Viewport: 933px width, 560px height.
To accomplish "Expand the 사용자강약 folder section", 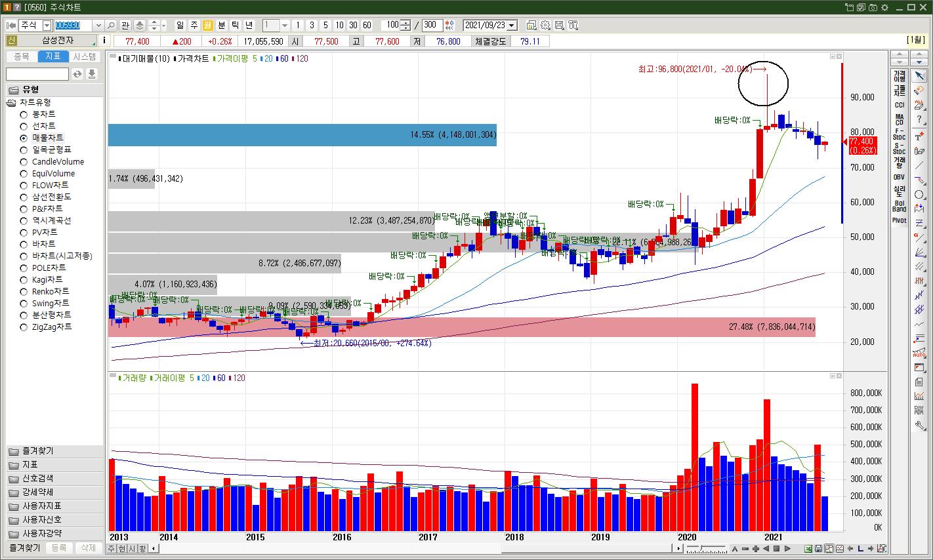I will point(54,534).
